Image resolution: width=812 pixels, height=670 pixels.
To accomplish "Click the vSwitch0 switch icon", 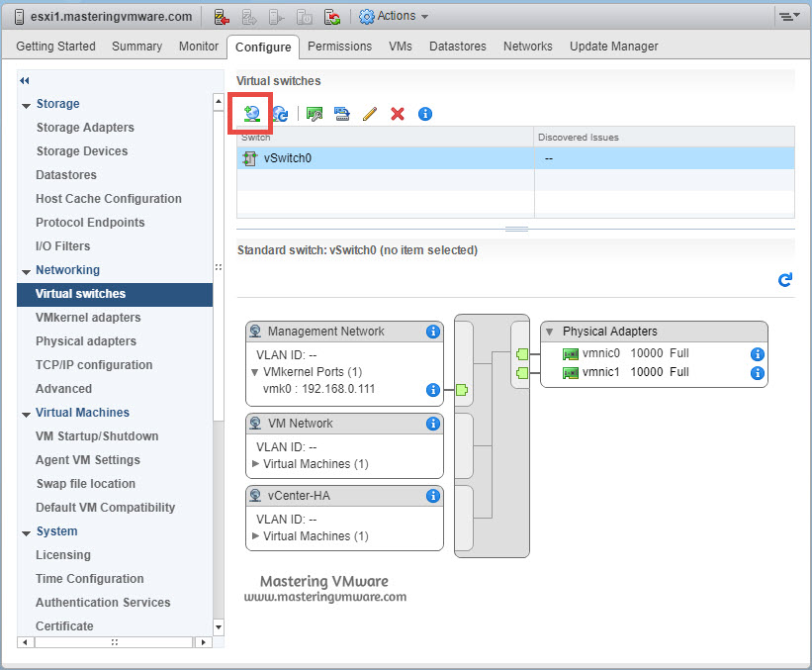I will (249, 158).
